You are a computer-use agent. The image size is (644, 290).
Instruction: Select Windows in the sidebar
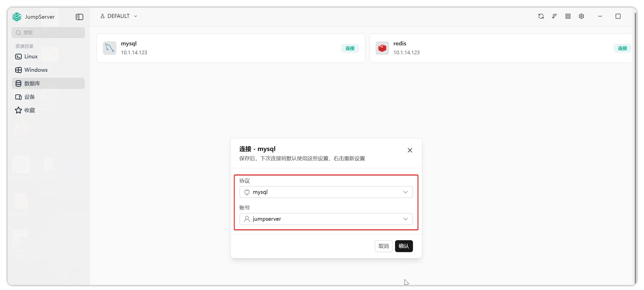[36, 70]
